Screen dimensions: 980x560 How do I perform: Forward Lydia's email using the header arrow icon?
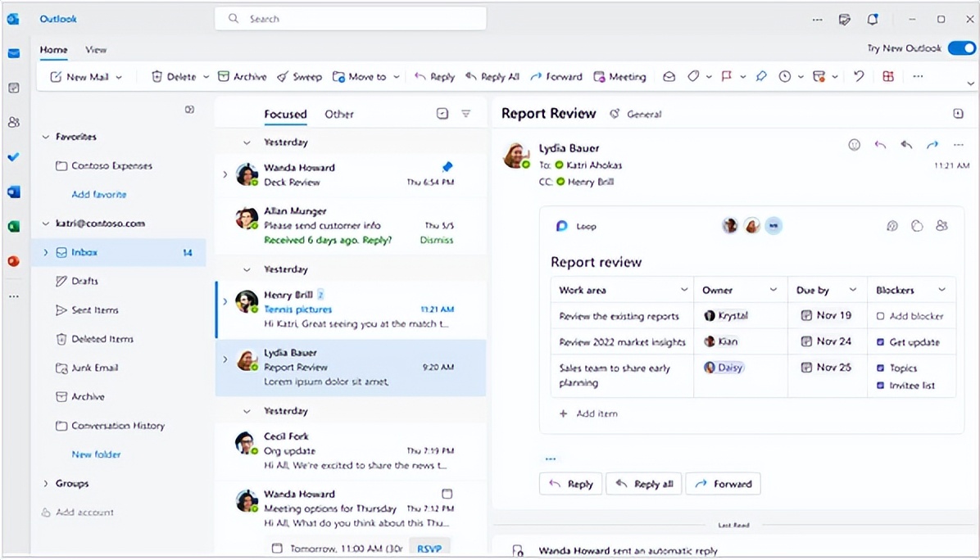pos(932,144)
